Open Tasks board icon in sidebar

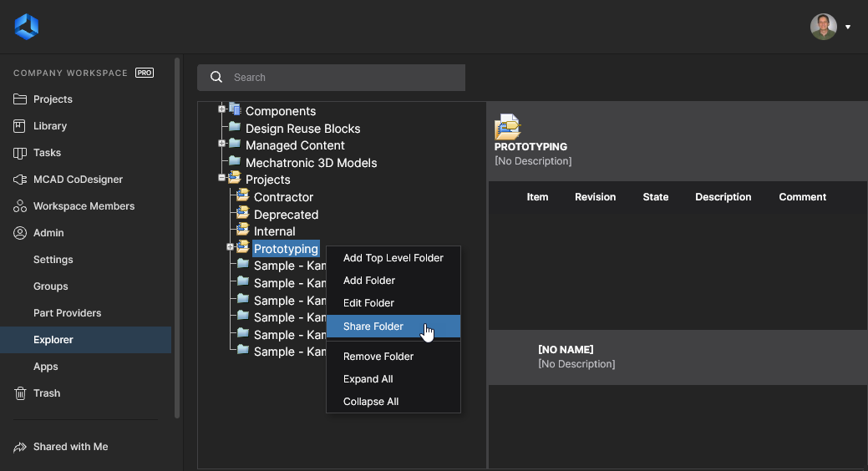tap(20, 153)
